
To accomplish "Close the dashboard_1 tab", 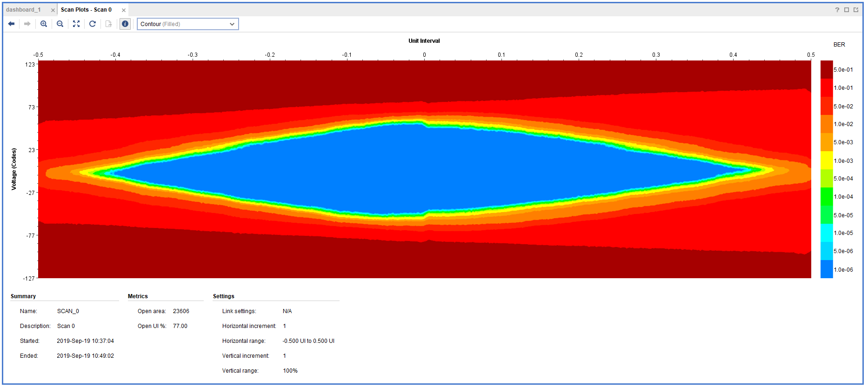I will click(53, 10).
